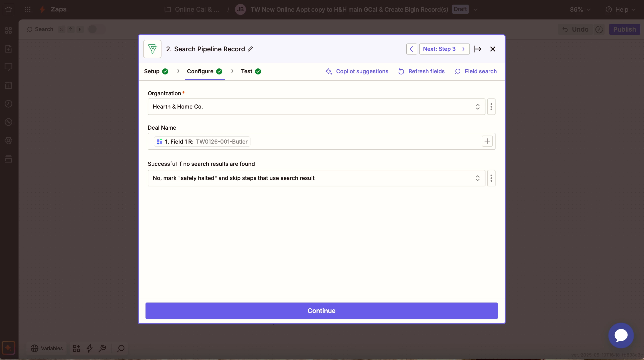Screen dimensions: 644x360
Task: Open Organization field options menu
Action: (x=491, y=106)
